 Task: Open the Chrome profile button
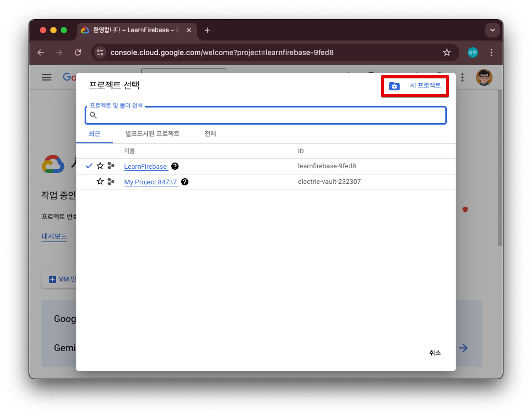coord(473,52)
